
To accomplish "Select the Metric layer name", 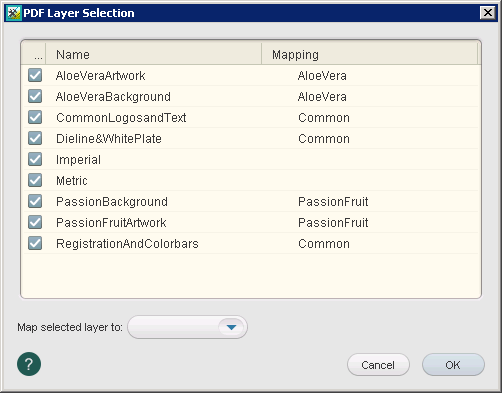I will pos(72,181).
